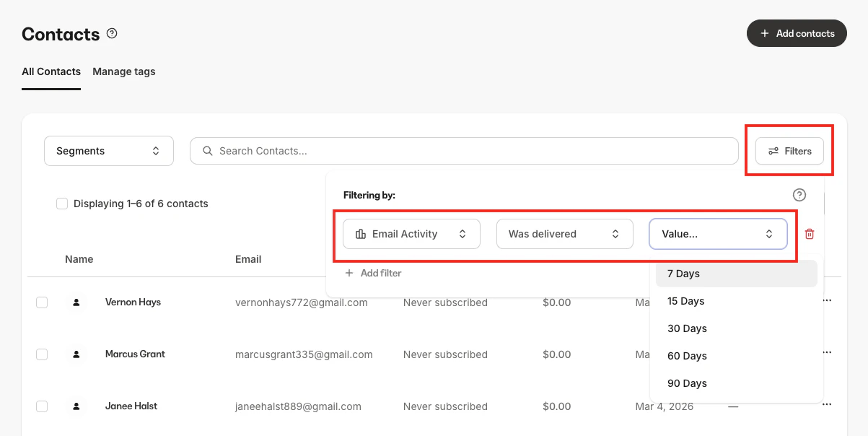Click the person avatar icon for Marcus Grant

[x=76, y=354]
